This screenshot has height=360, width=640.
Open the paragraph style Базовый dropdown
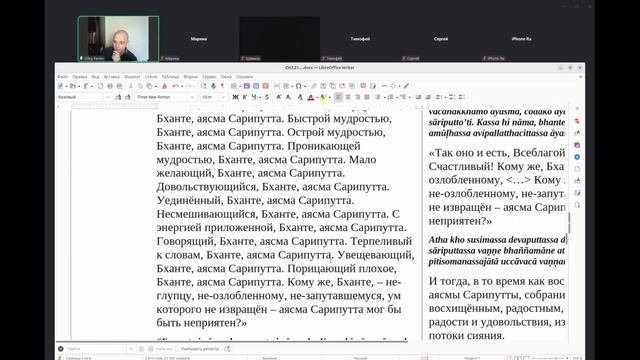point(108,97)
